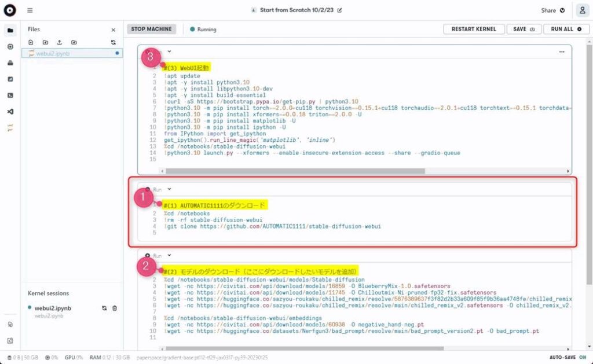
Task: Click the wget BlueberryMix-1.0.safetensors line
Action: pos(307,286)
